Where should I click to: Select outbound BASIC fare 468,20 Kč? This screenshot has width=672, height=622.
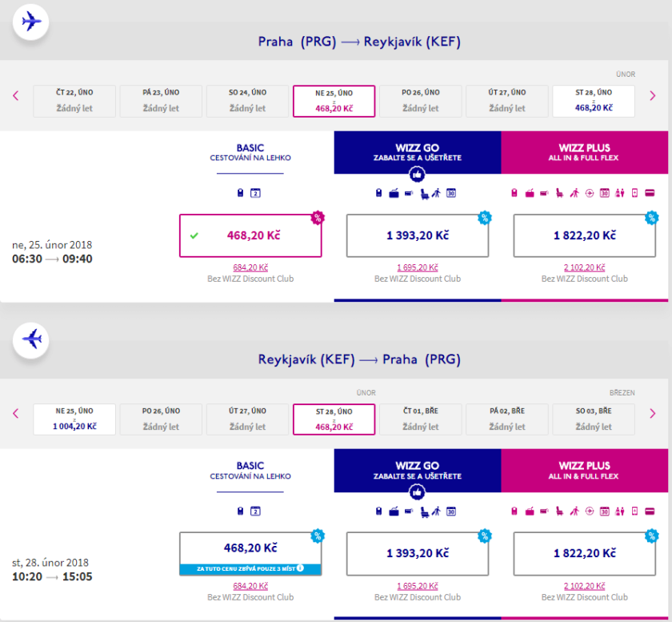tap(250, 235)
